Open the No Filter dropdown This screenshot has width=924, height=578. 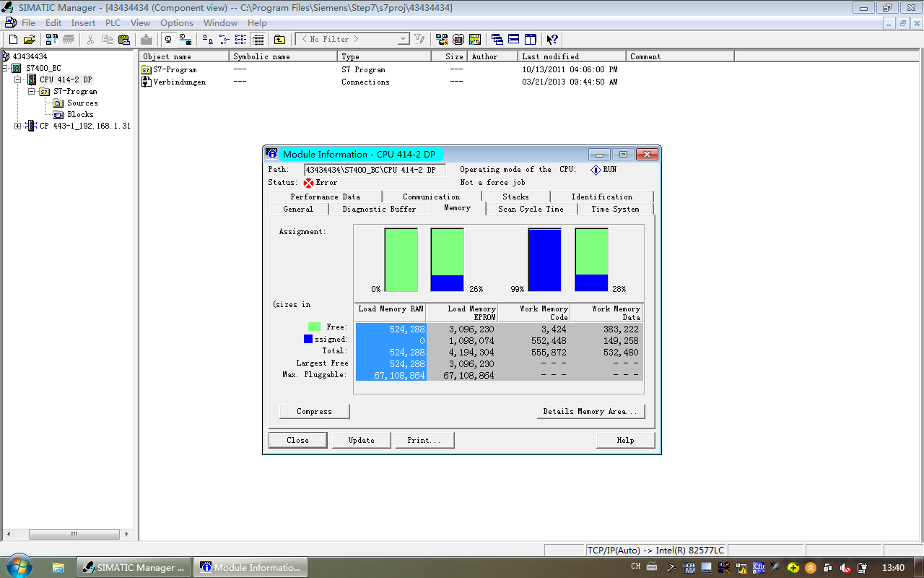(x=403, y=39)
